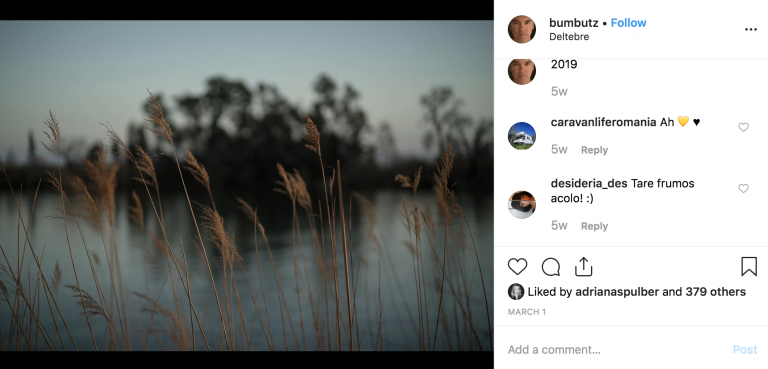Open the three-dot more options menu
Viewport: 768px width, 369px height.
(x=751, y=29)
